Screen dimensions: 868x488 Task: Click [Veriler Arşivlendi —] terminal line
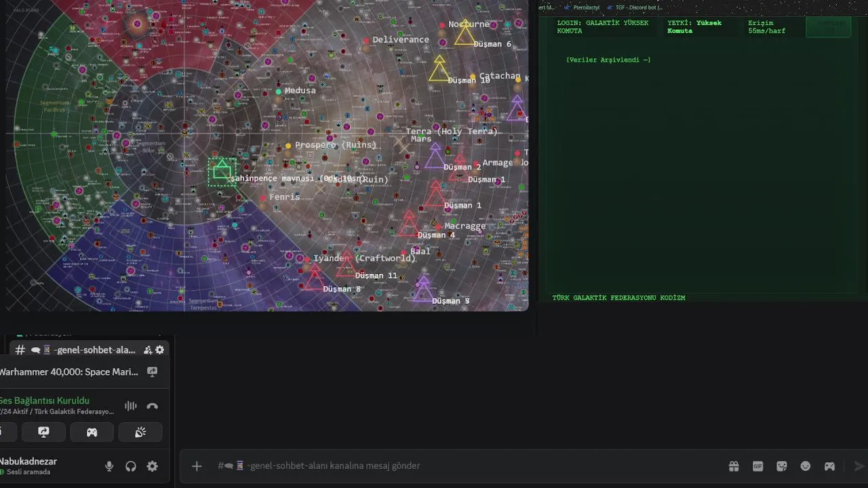pos(608,60)
